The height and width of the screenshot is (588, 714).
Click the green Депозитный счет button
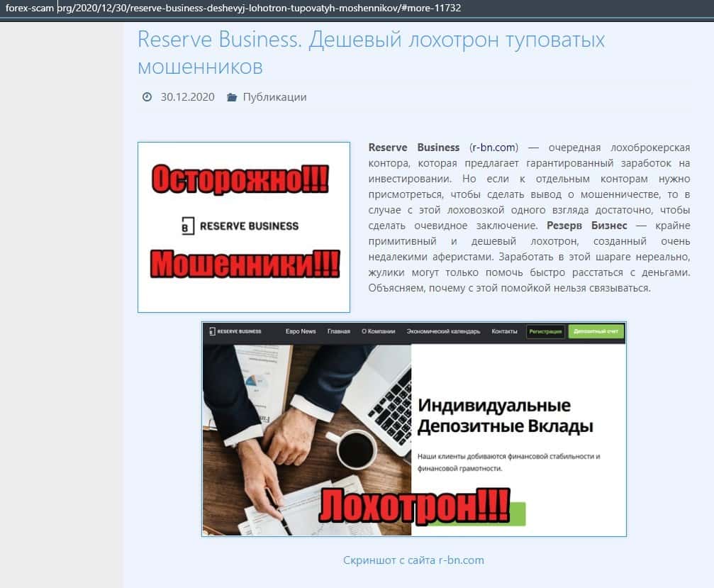pyautogui.click(x=596, y=331)
